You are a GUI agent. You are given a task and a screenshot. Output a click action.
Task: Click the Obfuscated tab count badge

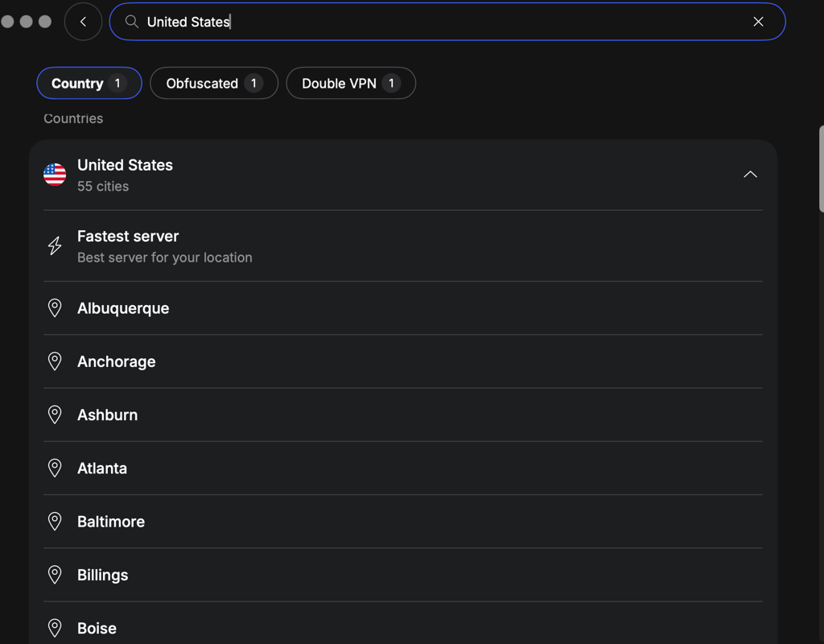253,83
